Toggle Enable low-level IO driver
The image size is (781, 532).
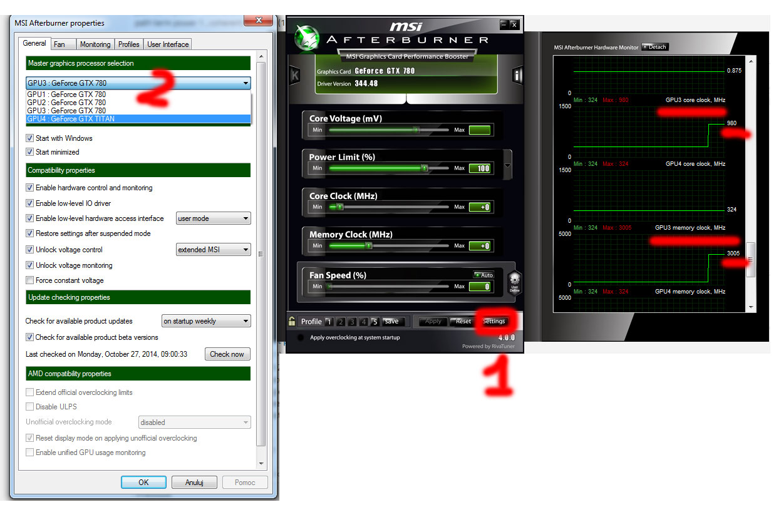point(29,203)
